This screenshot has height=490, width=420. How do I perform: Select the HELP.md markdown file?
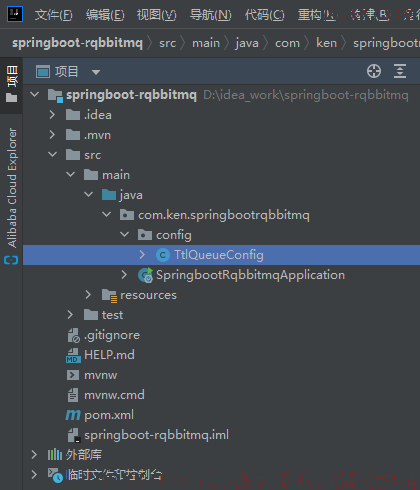point(100,355)
